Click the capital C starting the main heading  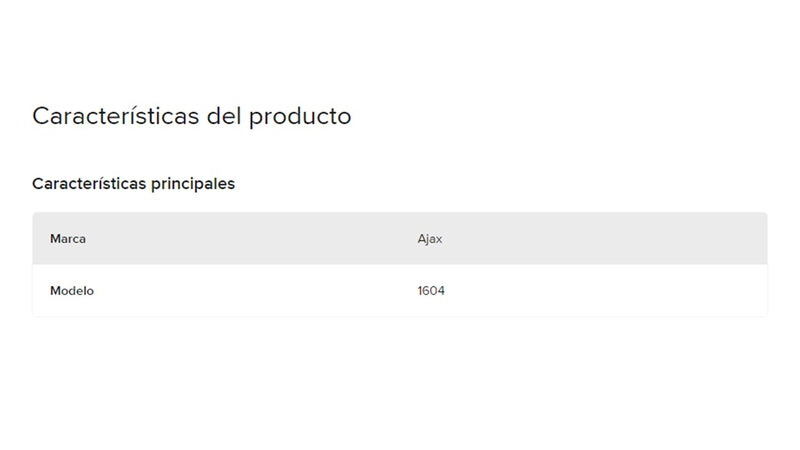(x=40, y=116)
